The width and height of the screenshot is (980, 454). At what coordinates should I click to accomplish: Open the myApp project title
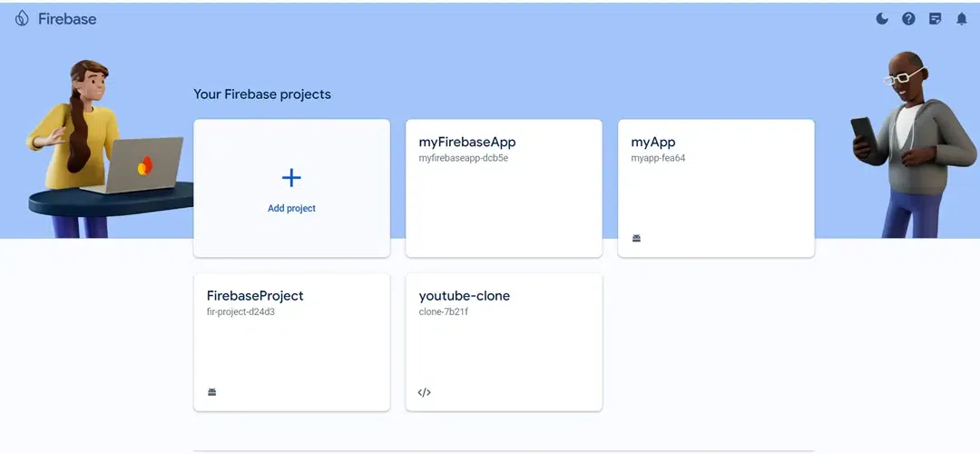653,142
